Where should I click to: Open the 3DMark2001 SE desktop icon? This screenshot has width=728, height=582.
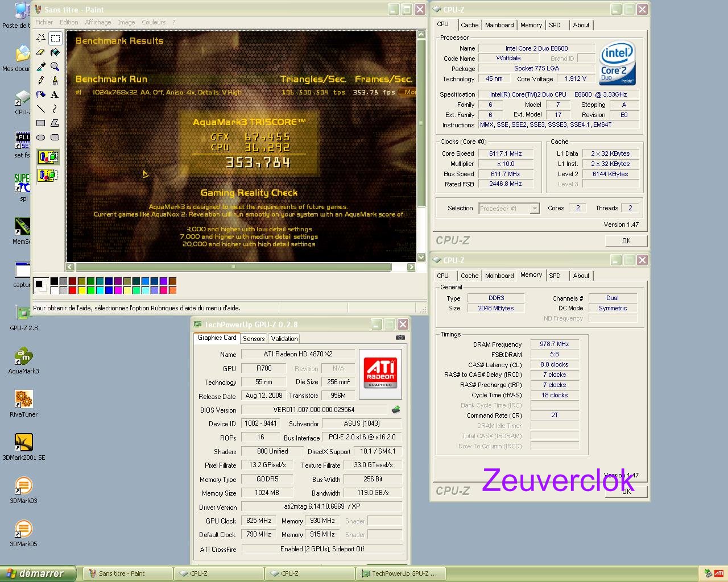pos(23,447)
